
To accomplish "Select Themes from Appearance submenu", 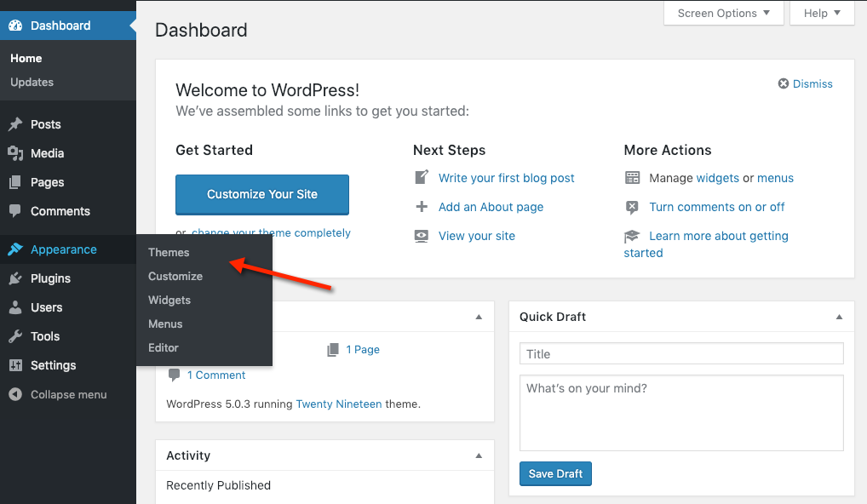I will (x=169, y=252).
